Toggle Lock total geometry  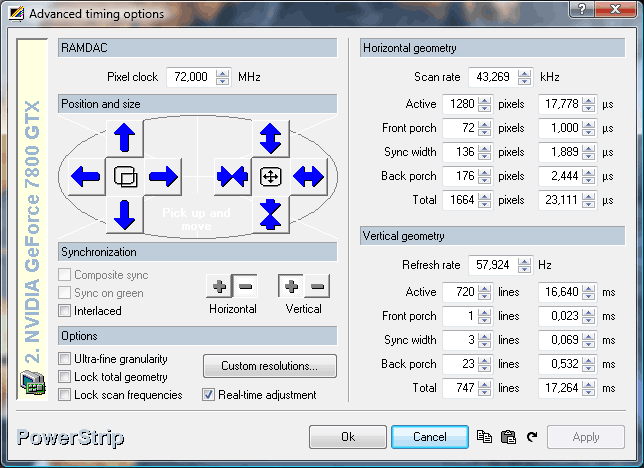[x=64, y=377]
